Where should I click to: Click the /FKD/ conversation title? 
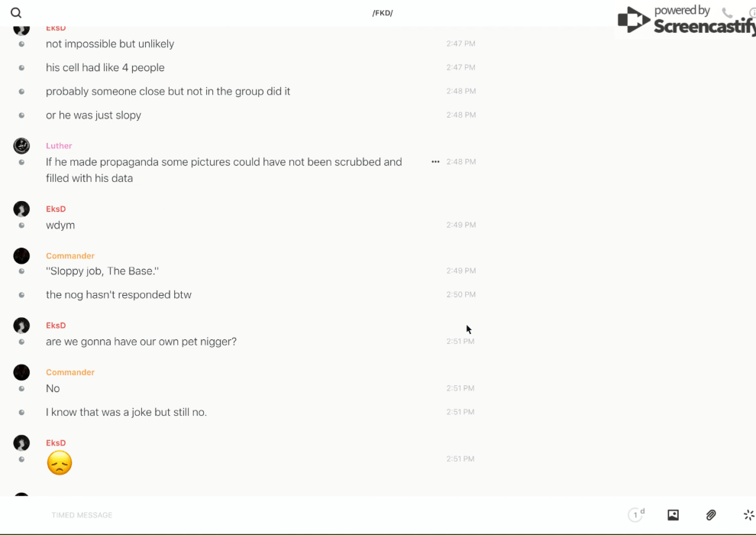383,13
